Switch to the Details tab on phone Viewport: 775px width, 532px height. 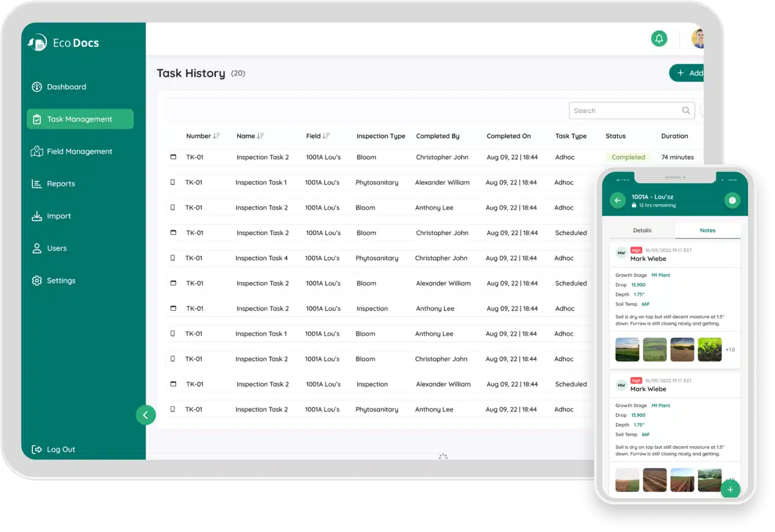pos(642,230)
